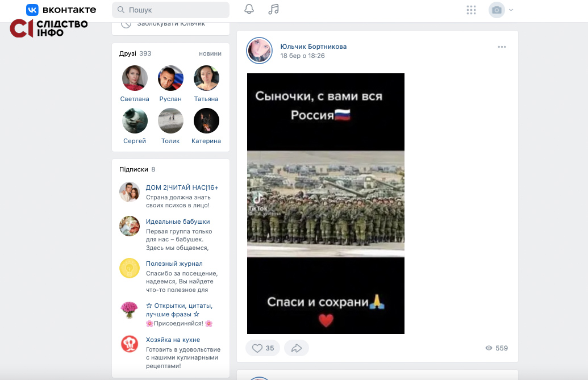Open Полезный журнал lightbulb avatar
588x380 pixels.
(x=130, y=268)
